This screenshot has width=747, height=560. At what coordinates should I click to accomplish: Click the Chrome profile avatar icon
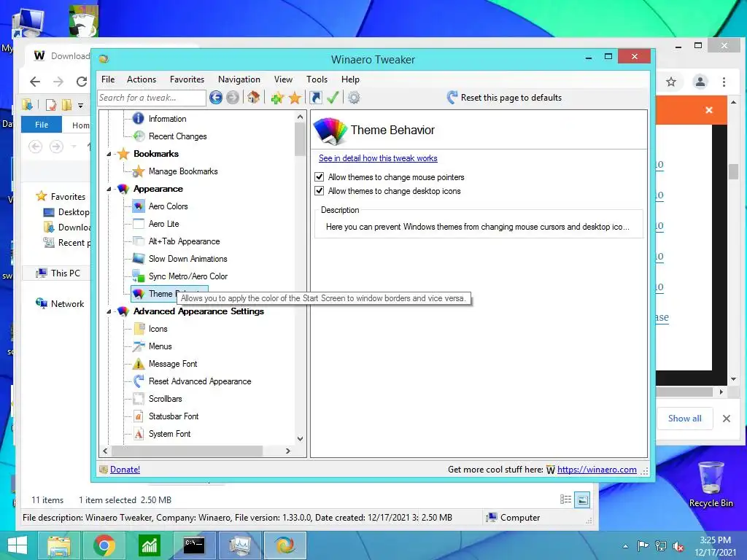tap(700, 82)
